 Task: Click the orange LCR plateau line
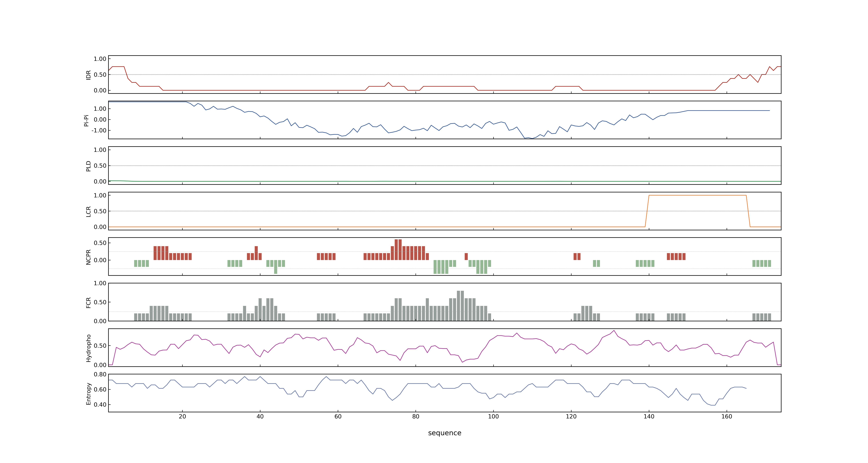click(x=697, y=195)
